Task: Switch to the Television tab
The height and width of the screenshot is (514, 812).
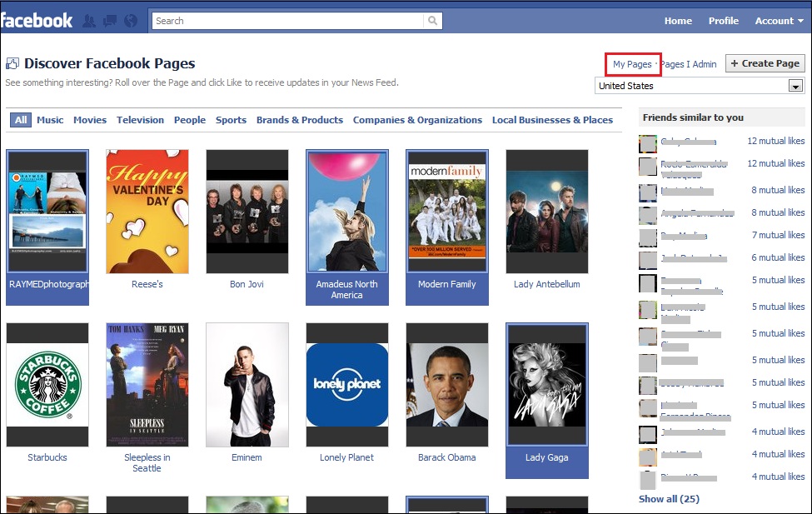Action: click(141, 120)
